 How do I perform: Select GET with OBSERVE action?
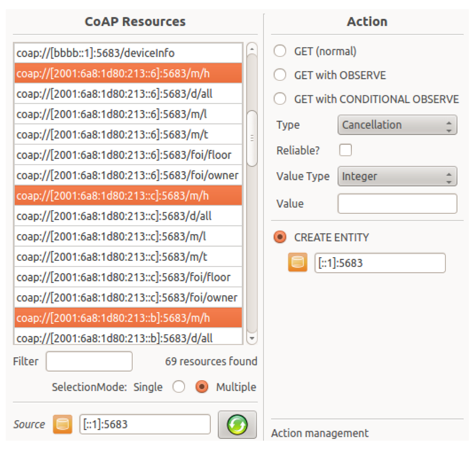point(280,75)
